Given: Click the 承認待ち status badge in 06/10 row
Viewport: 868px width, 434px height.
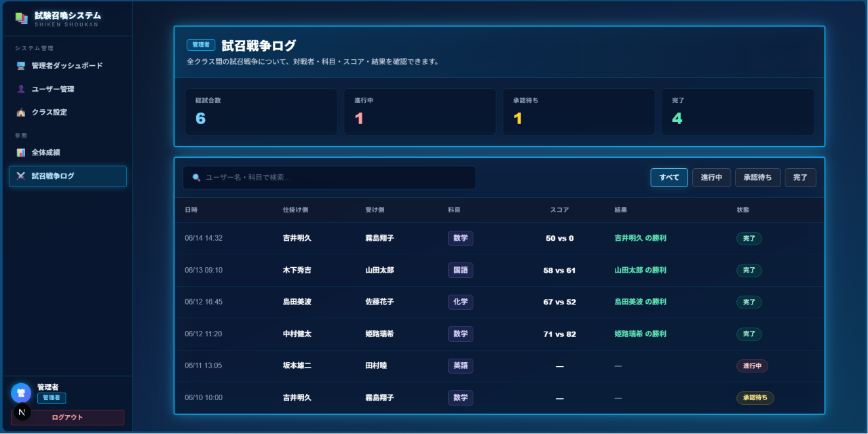Looking at the screenshot, I should (755, 397).
